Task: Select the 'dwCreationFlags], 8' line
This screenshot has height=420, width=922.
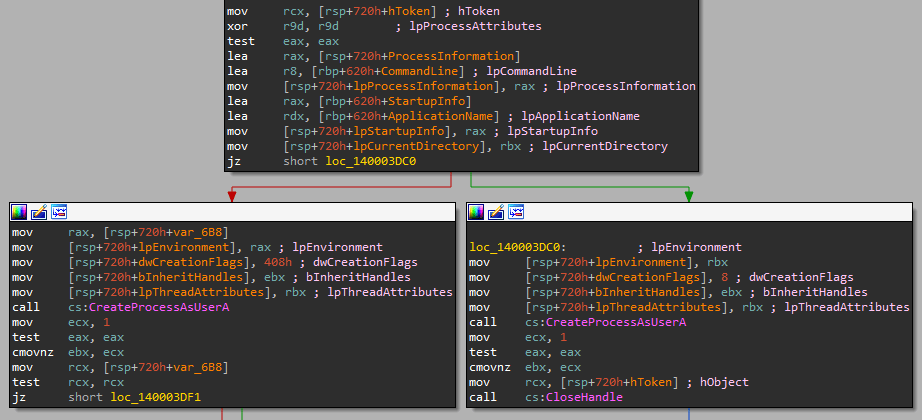Action: point(661,277)
